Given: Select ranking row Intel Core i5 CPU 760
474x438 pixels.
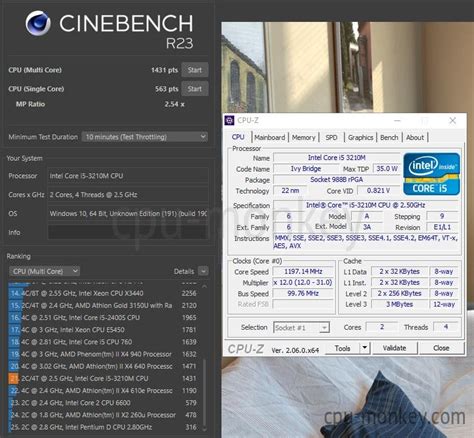Looking at the screenshot, I should coord(104,342).
